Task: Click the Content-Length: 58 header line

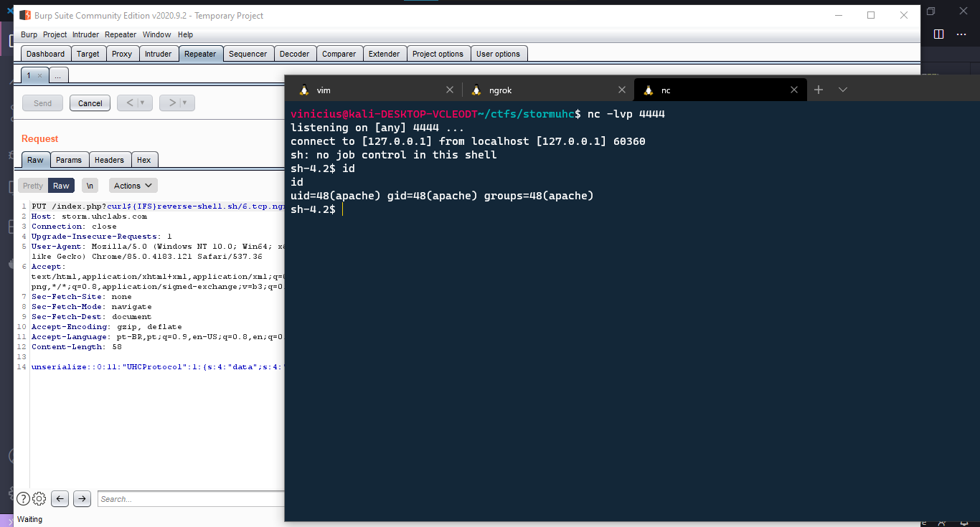Action: point(77,346)
